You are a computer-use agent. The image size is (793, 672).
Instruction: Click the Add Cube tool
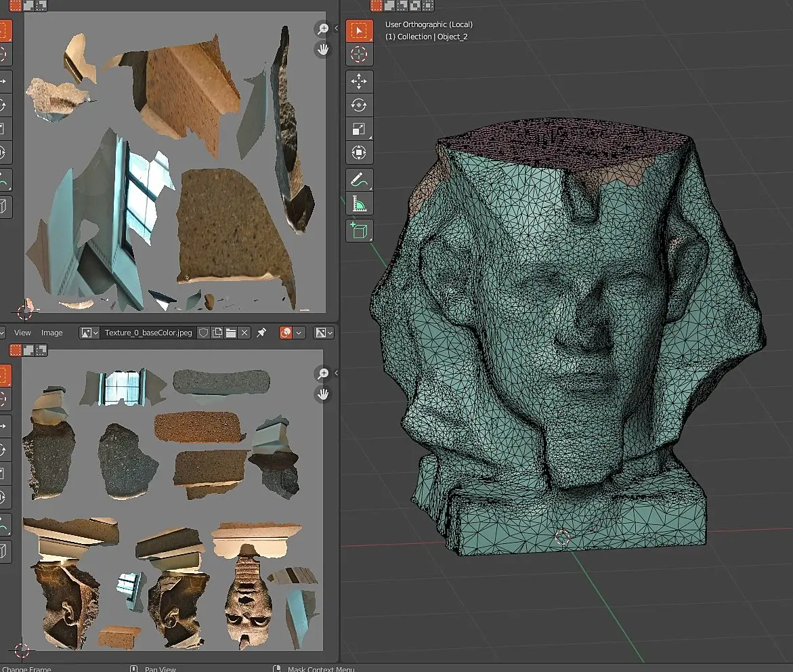pos(359,231)
